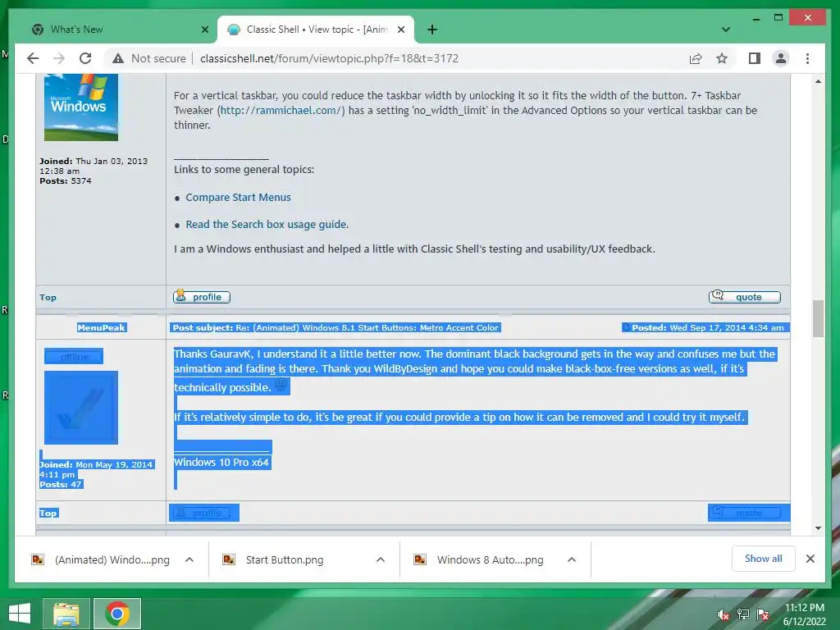This screenshot has height=630, width=840.
Task: Click the 'Post subject: Re: (Animated)' header
Action: (x=336, y=328)
